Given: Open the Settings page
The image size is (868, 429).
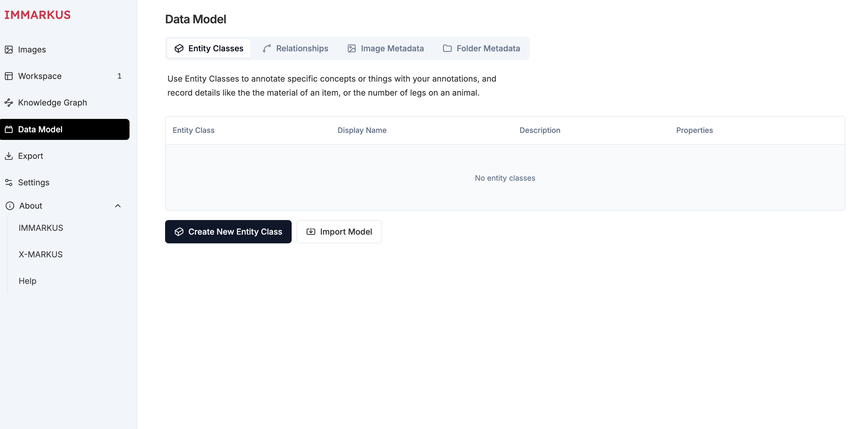Looking at the screenshot, I should click(x=65, y=182).
